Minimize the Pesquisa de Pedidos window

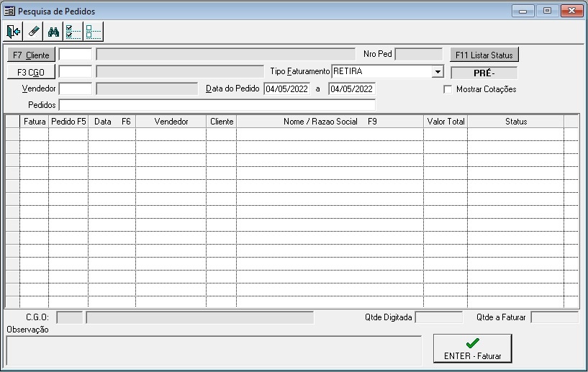523,11
